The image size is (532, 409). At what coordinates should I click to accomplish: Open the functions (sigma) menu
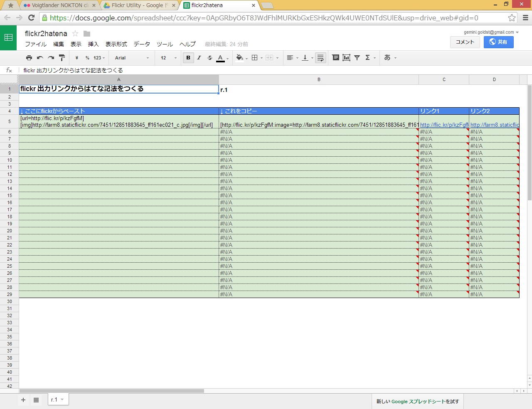[370, 58]
